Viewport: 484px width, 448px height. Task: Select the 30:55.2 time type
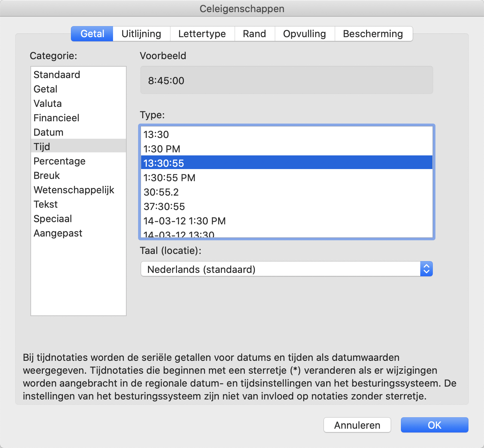pos(287,192)
